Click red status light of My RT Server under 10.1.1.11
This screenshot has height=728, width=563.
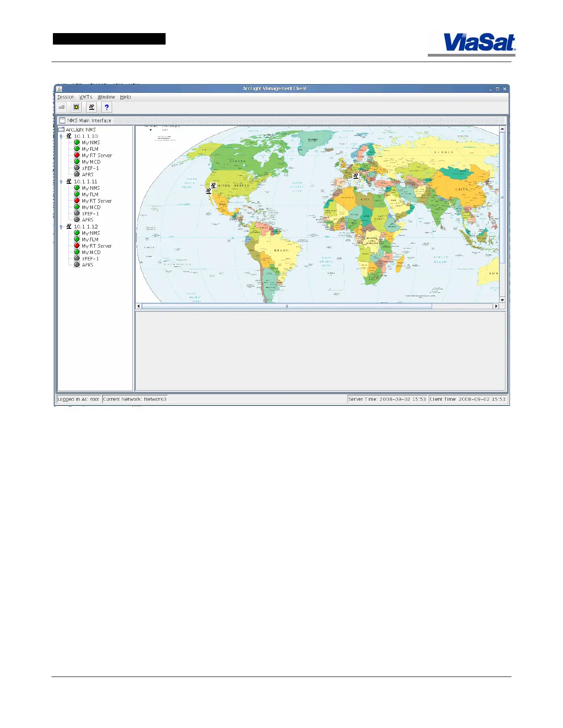[77, 201]
